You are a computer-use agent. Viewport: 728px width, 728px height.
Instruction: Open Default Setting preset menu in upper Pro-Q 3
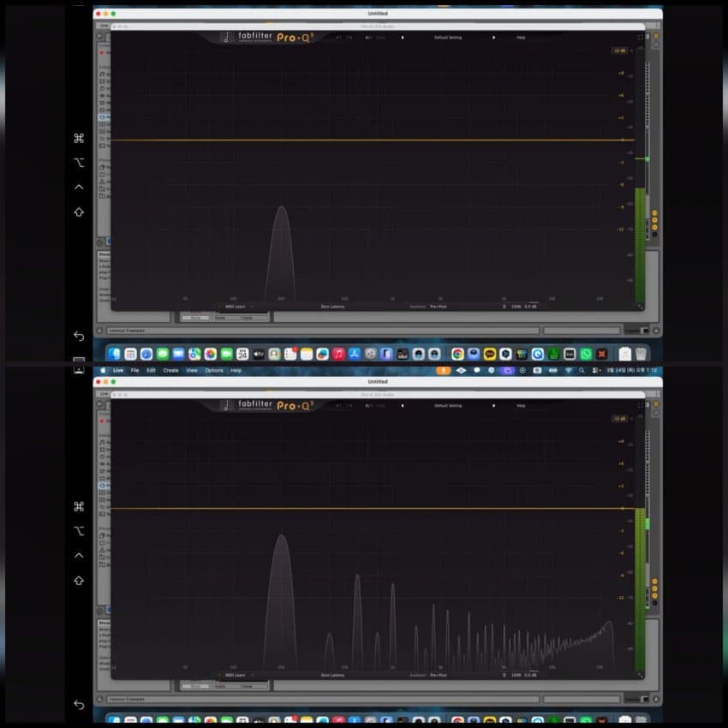click(448, 37)
